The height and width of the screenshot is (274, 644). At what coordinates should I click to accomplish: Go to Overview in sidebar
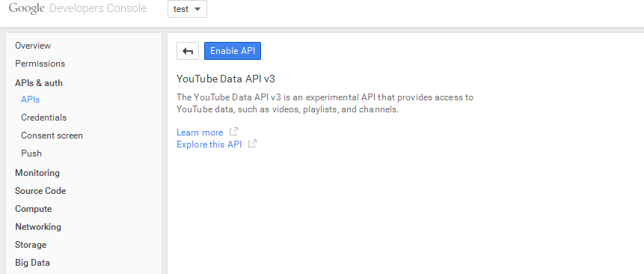click(33, 46)
